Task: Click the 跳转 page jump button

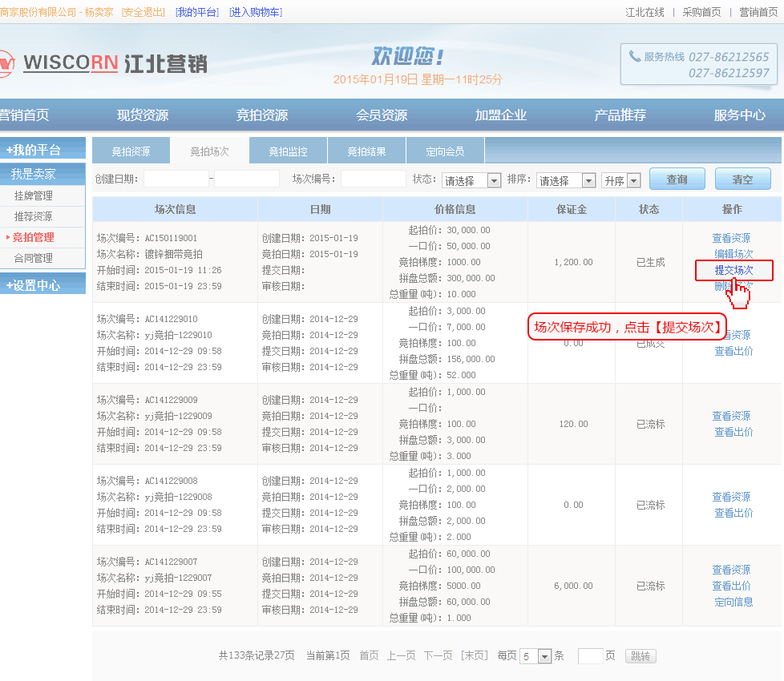Action: 640,656
